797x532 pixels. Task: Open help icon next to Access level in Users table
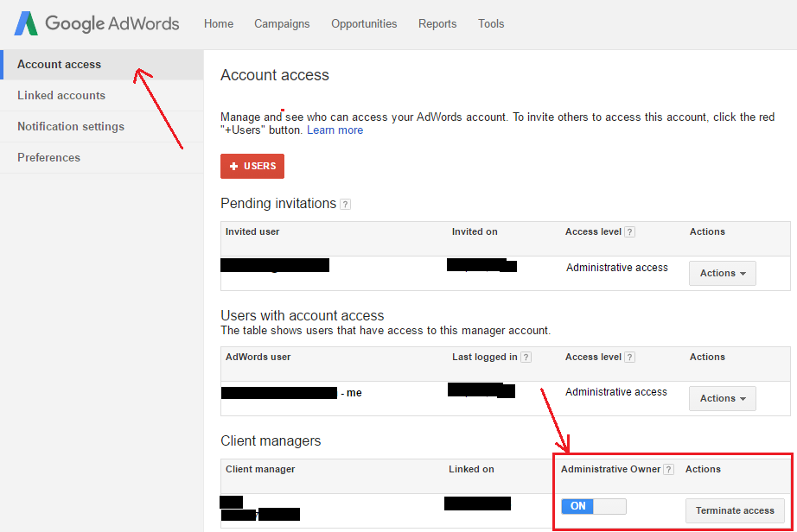pyautogui.click(x=629, y=358)
